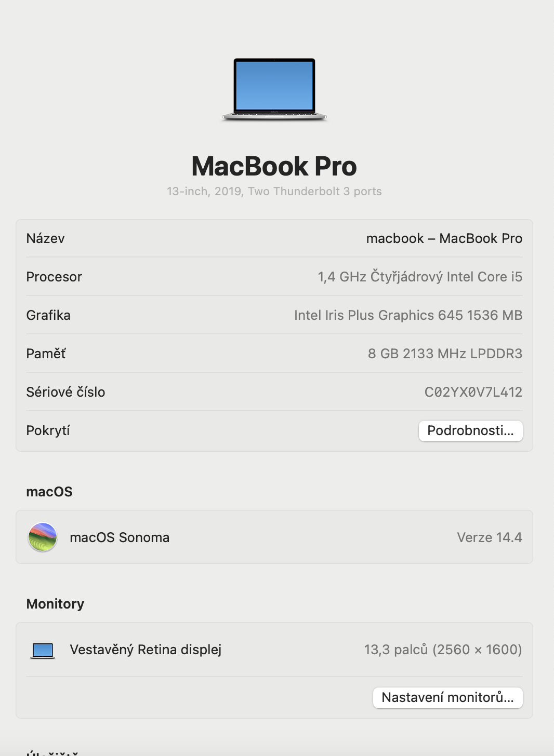The image size is (554, 756).
Task: Click the Pokrytí row label
Action: [48, 430]
